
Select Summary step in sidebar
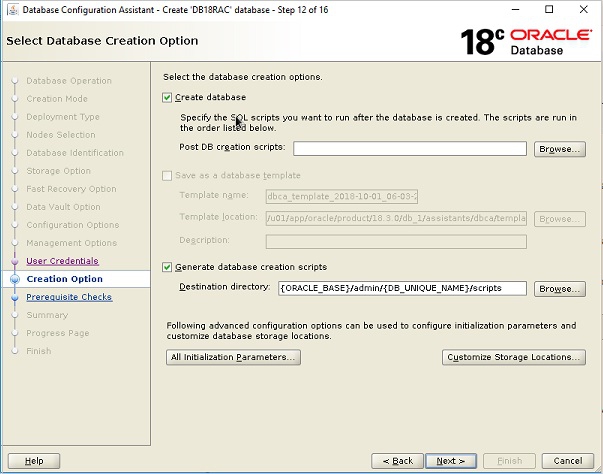[47, 315]
